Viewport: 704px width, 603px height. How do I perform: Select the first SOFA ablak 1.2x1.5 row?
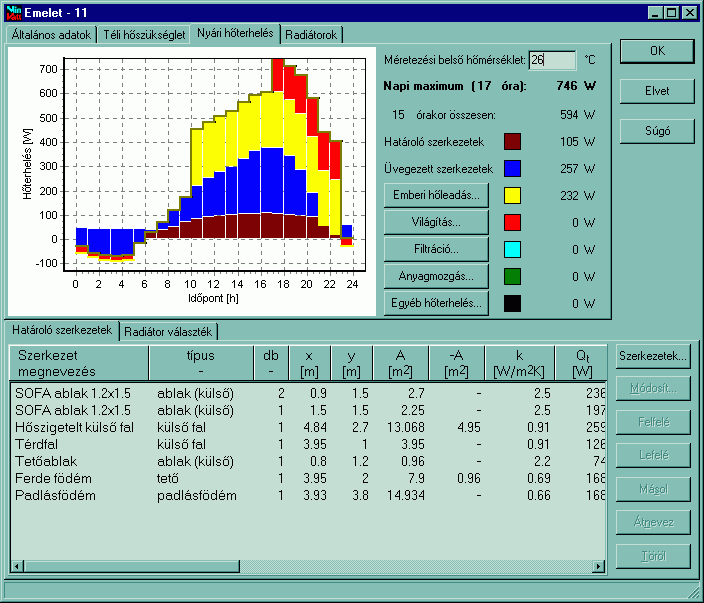(308, 393)
